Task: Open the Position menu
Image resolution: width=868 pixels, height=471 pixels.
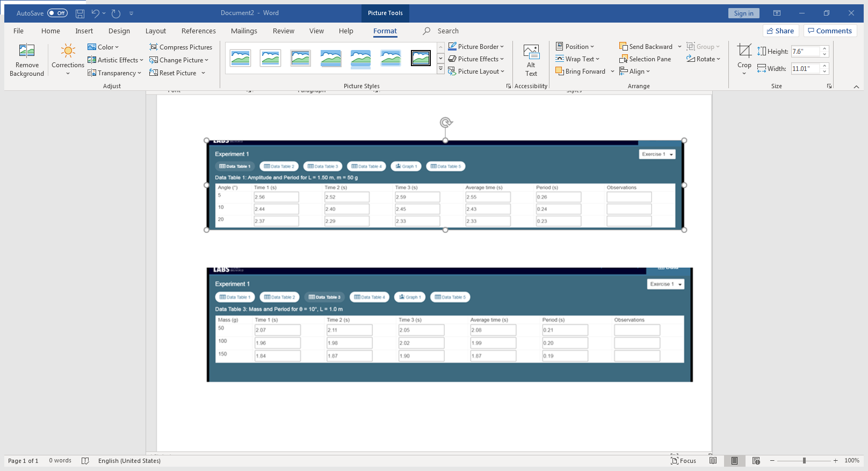Action: pos(575,47)
